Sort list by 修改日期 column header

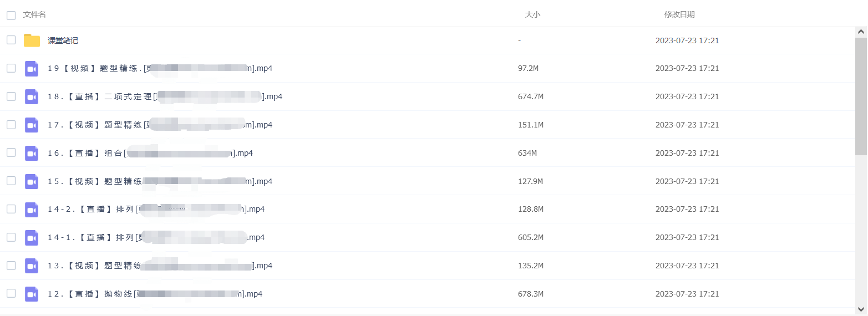679,14
